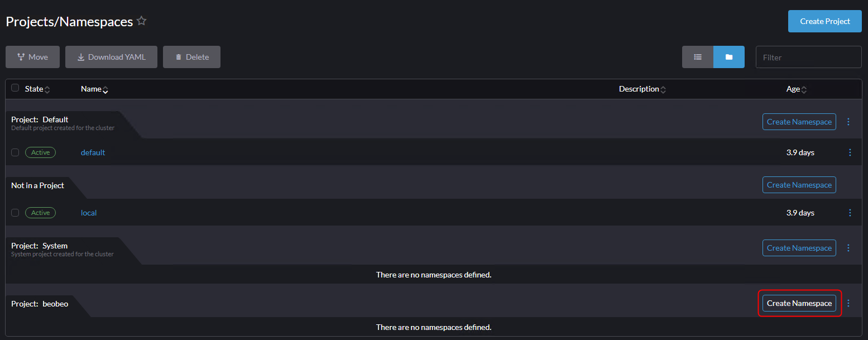This screenshot has height=340, width=868.
Task: Create Namespace in the beobeo project
Action: 799,303
